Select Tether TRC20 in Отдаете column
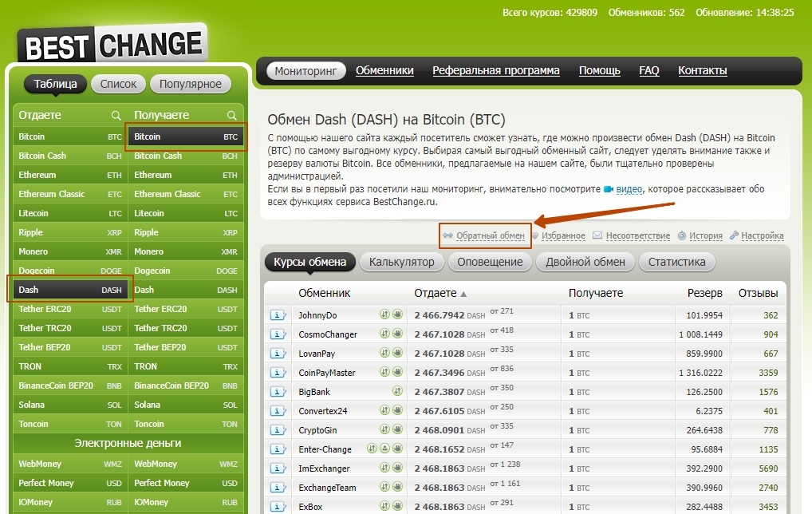Viewport: 812px width, 514px height. point(70,329)
